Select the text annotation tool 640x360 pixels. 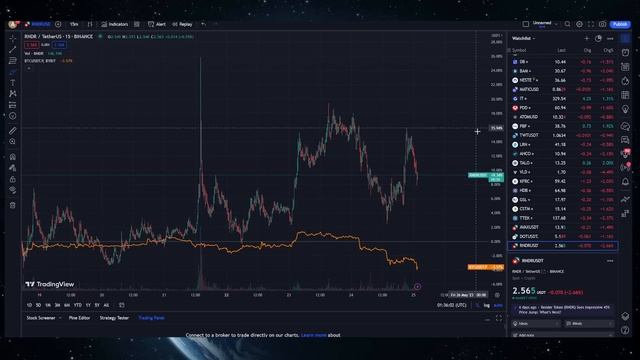click(13, 83)
